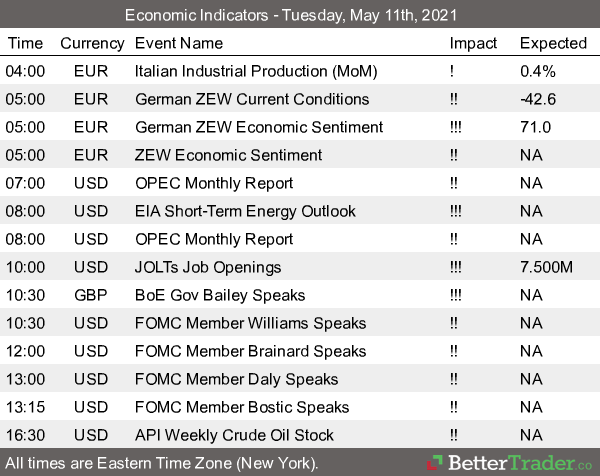Image resolution: width=600 pixels, height=476 pixels.
Task: Open BoE Gov Bailey Speaks event
Action: [x=222, y=295]
